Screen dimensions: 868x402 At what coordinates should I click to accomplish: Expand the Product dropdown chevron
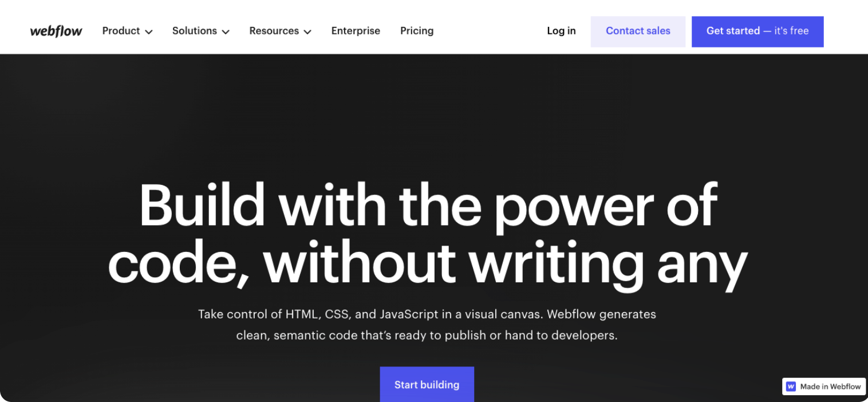click(149, 32)
